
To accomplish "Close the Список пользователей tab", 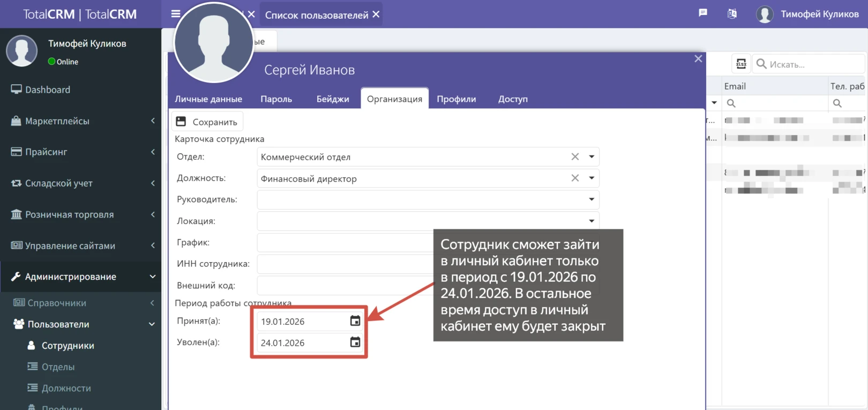I will tap(376, 14).
